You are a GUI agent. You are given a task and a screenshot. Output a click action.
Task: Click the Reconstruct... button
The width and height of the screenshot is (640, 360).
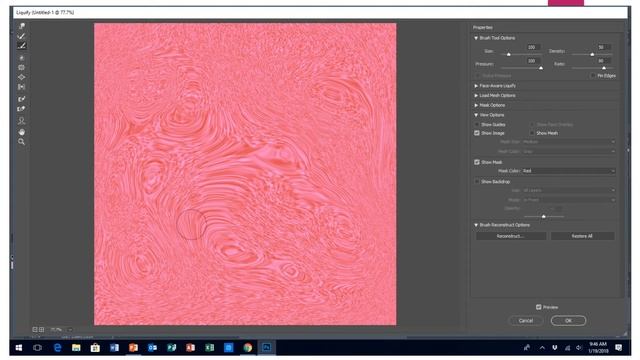tap(511, 236)
